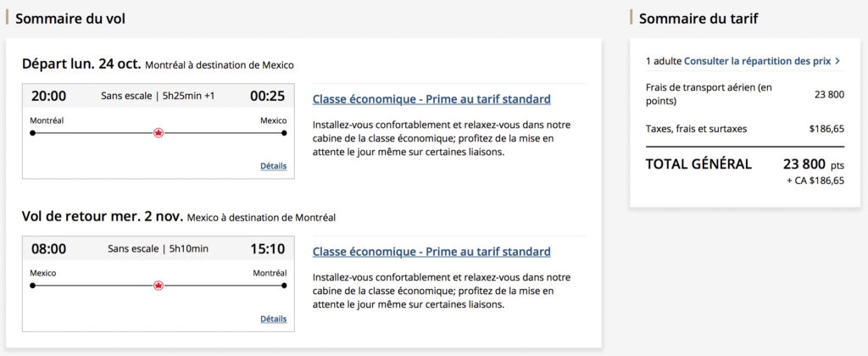Select the 15:10 return arrival time

[267, 248]
